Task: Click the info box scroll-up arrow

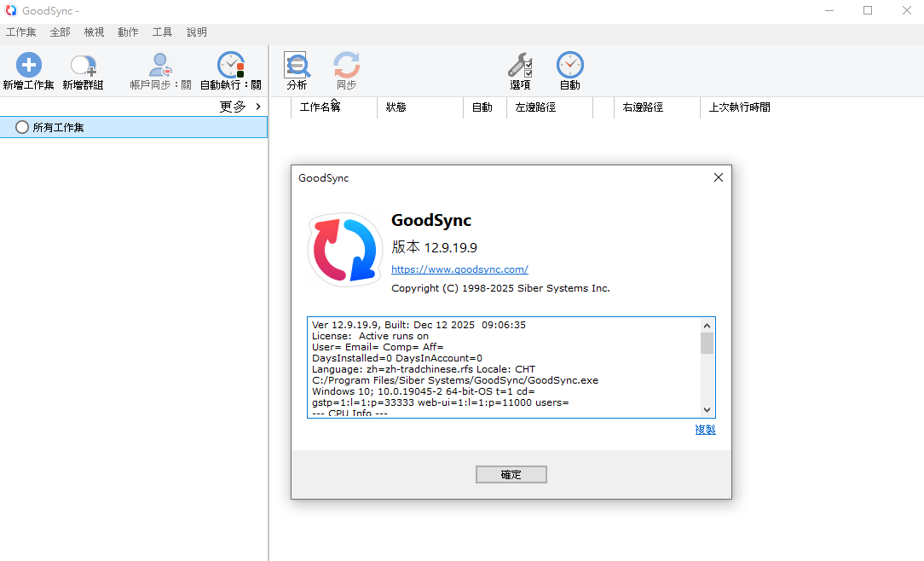Action: pyautogui.click(x=707, y=326)
